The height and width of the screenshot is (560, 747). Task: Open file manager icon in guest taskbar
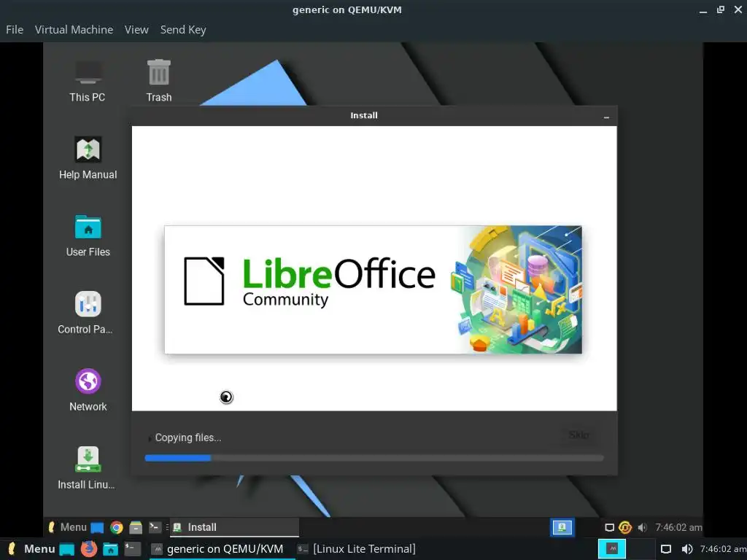coord(136,528)
